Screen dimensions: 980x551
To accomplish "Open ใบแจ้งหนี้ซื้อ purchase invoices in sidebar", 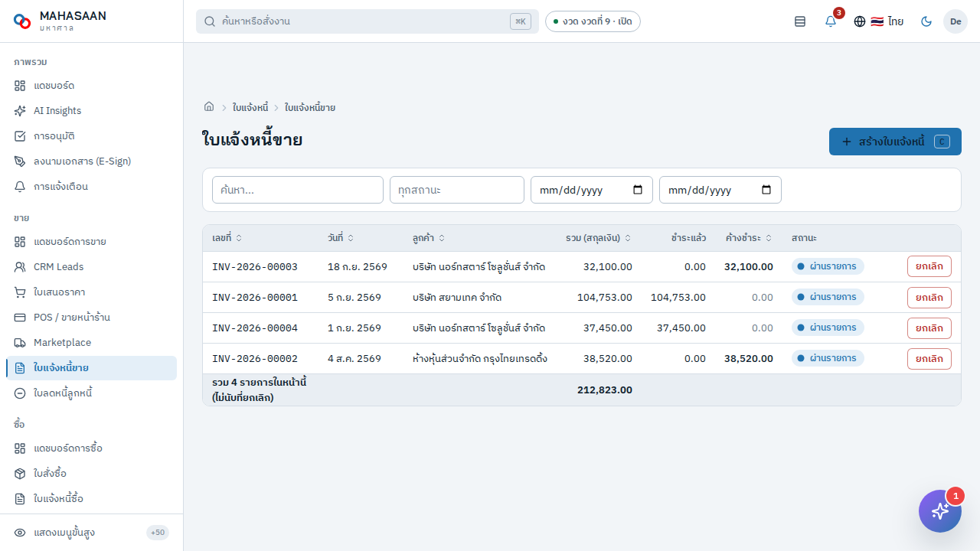I will pos(92,499).
